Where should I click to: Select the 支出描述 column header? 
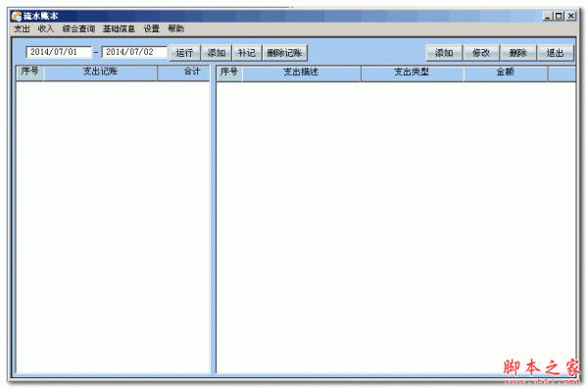[302, 73]
